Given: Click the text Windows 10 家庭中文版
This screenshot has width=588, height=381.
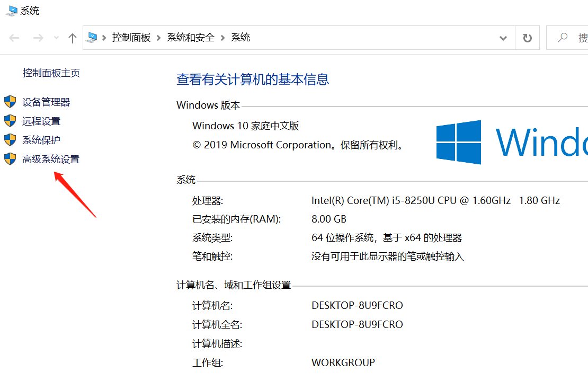Looking at the screenshot, I should pyautogui.click(x=246, y=126).
